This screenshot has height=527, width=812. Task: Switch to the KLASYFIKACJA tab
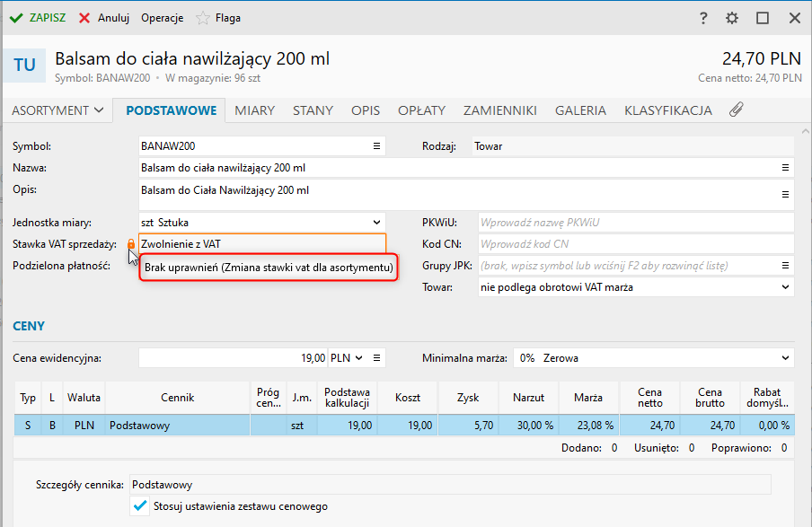(x=668, y=110)
